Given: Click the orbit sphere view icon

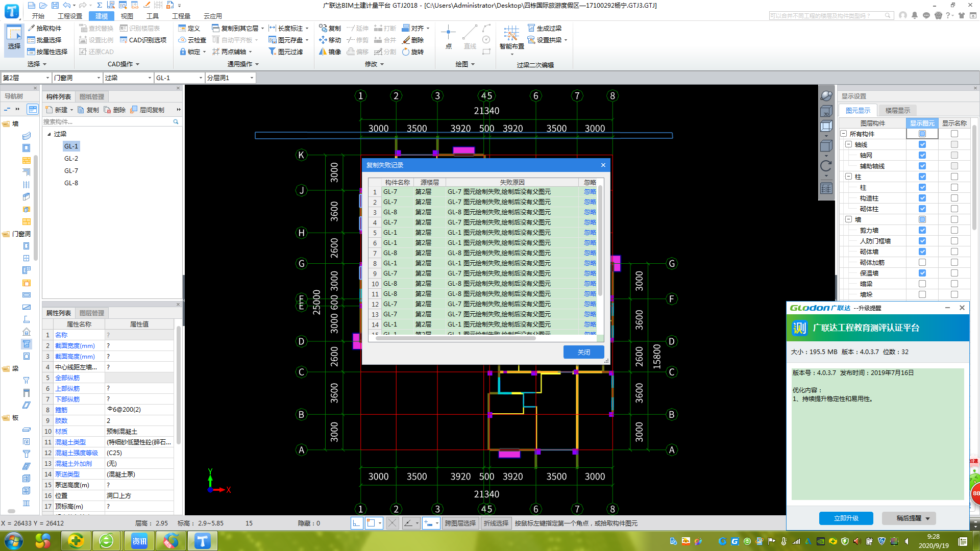Looking at the screenshot, I should (x=826, y=95).
